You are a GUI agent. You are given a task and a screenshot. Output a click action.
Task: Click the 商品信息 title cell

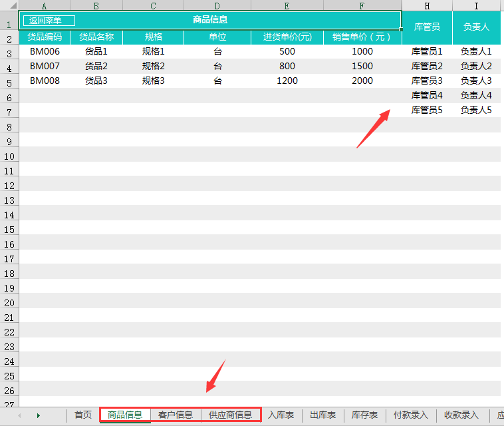tap(210, 20)
